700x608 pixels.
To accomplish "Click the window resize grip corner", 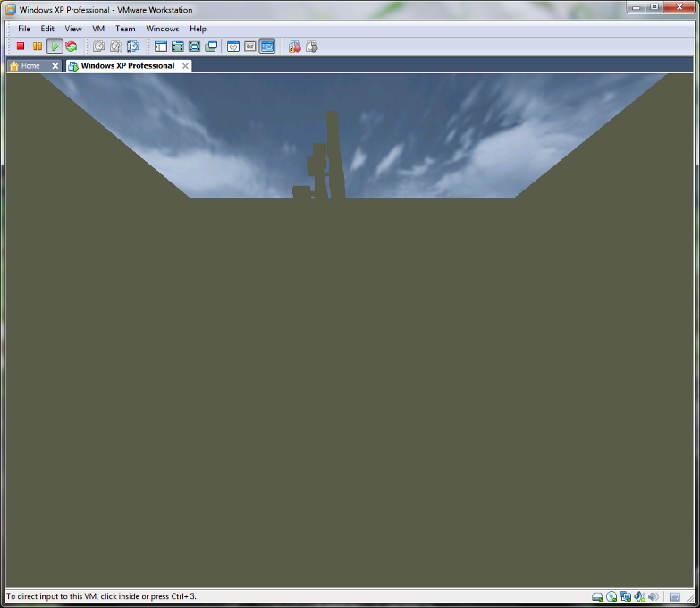I will (690, 597).
